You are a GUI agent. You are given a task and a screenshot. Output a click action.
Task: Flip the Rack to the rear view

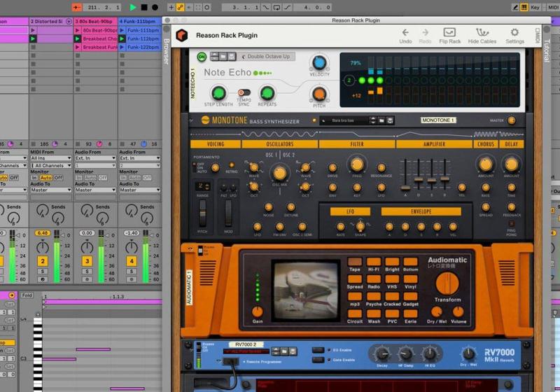click(x=449, y=36)
